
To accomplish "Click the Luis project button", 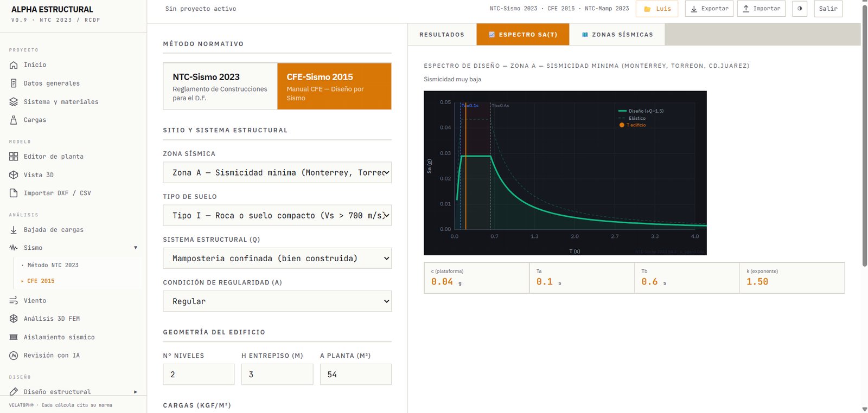I will coord(657,9).
